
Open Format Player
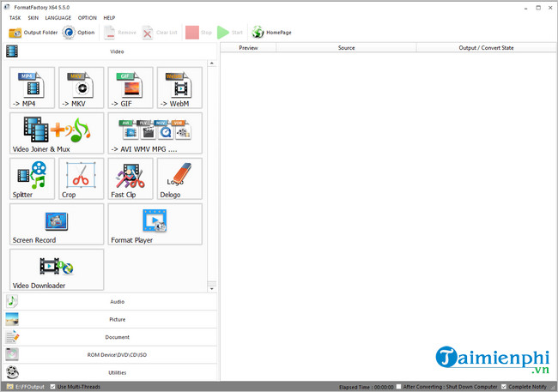[155, 224]
